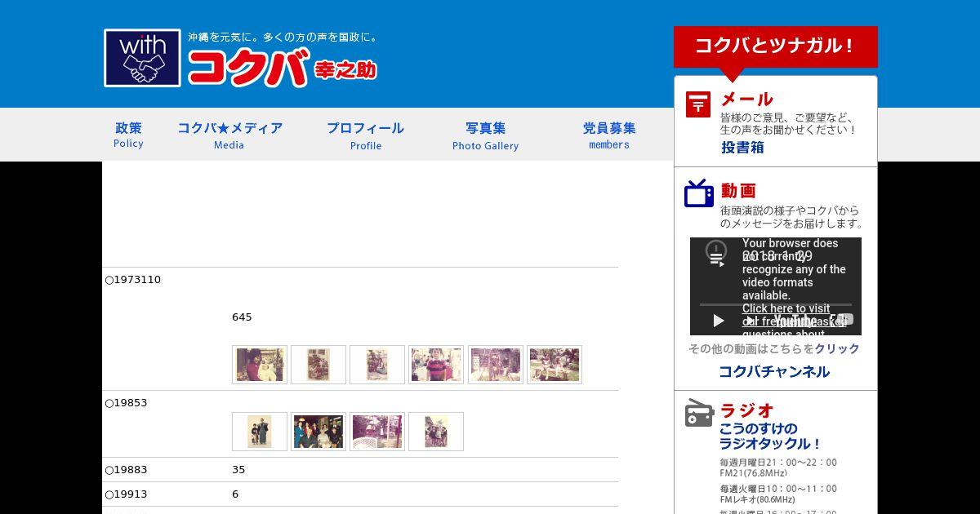The width and height of the screenshot is (980, 514).
Task: Click the メール heading
Action: tap(746, 100)
